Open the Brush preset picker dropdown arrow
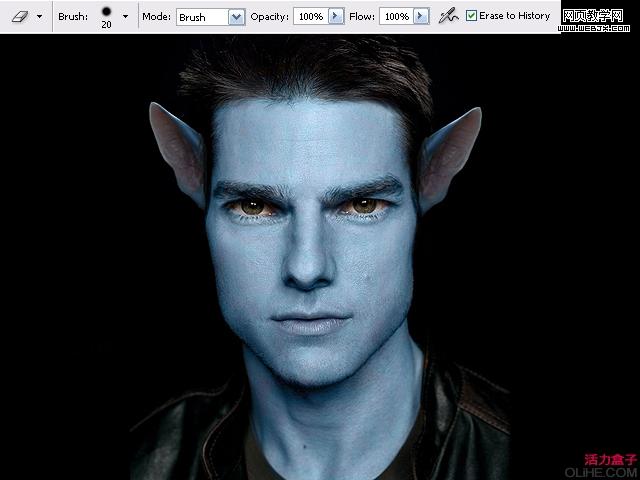Screen dimensions: 640x480 click(x=125, y=17)
